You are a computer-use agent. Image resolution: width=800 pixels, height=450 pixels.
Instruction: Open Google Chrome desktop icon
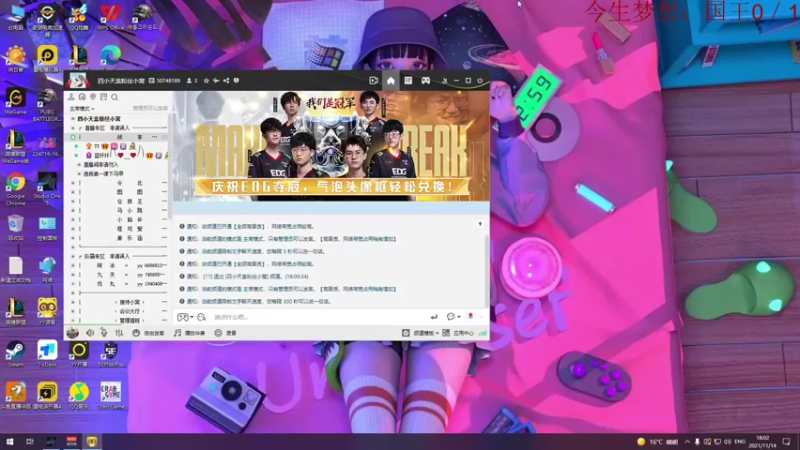click(16, 188)
